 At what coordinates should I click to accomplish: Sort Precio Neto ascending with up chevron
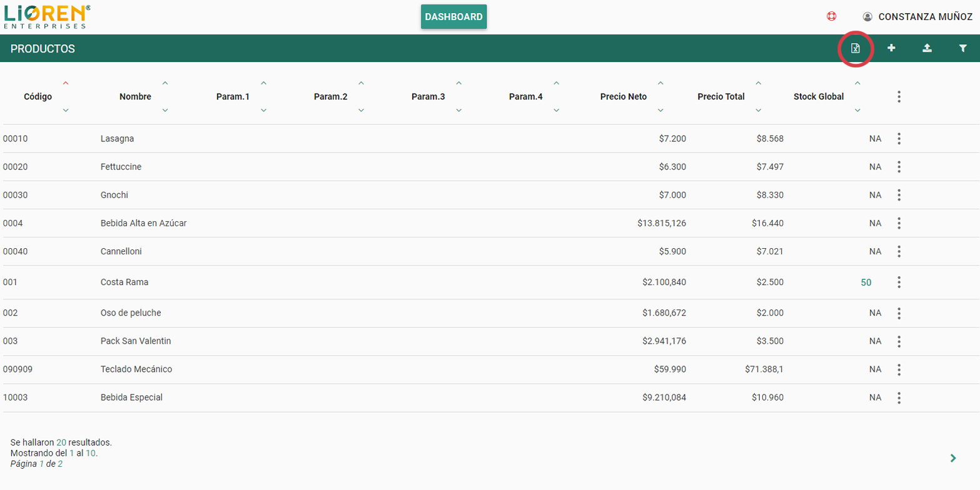coord(660,83)
